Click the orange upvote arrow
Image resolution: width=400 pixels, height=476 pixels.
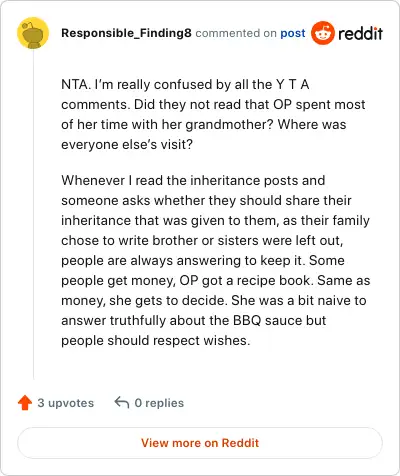pyautogui.click(x=25, y=403)
